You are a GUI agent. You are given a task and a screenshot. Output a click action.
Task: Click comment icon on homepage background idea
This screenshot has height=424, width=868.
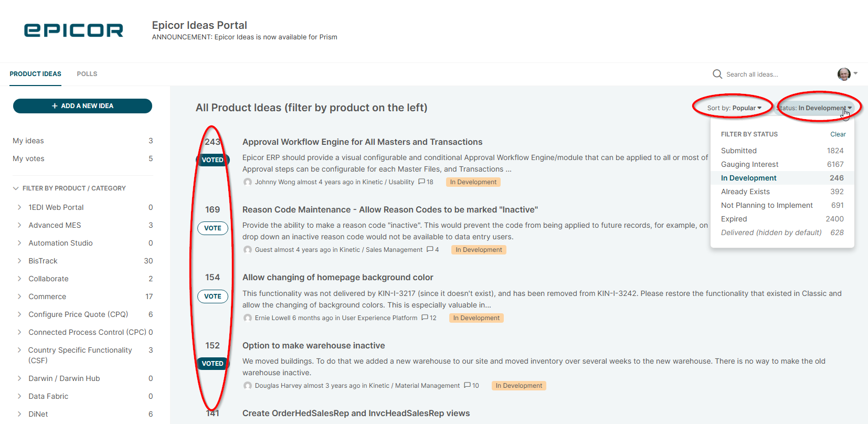point(425,317)
